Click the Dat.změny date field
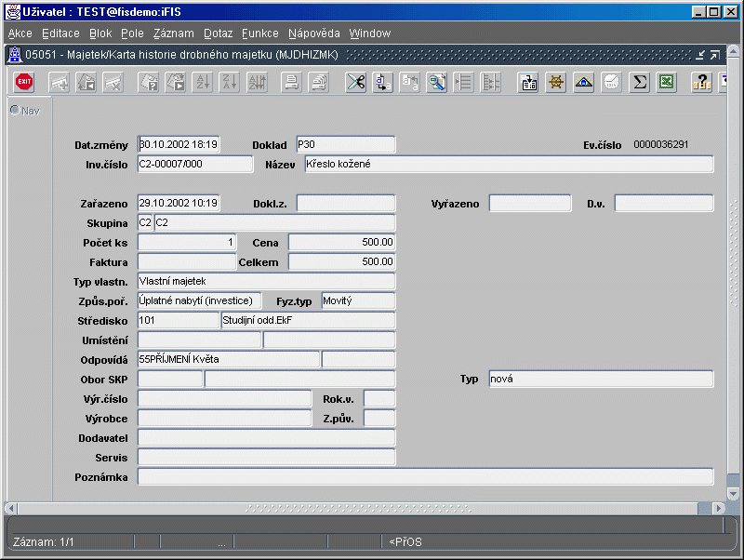Image resolution: width=744 pixels, height=560 pixels. pos(179,144)
